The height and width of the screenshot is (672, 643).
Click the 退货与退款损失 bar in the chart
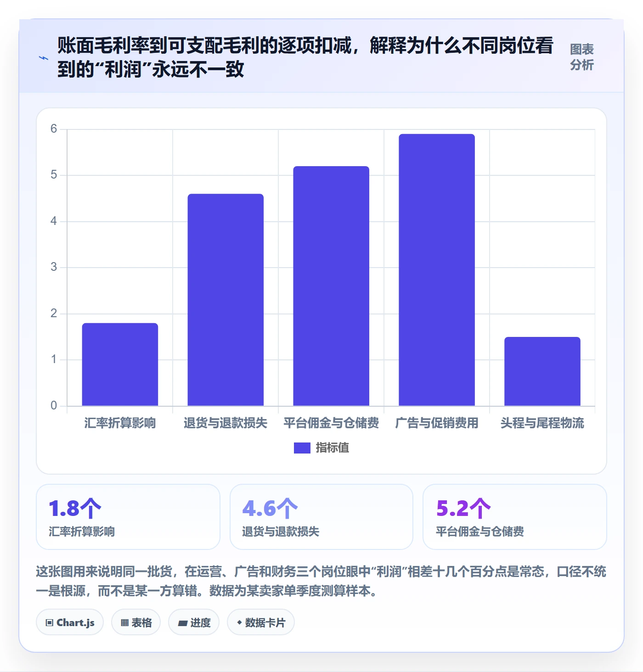(226, 300)
